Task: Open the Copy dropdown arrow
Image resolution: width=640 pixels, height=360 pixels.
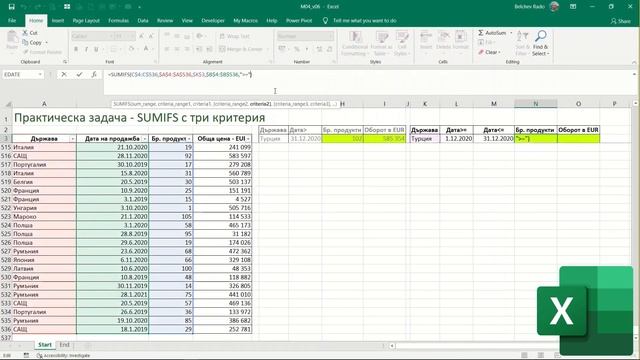Action: [47, 42]
